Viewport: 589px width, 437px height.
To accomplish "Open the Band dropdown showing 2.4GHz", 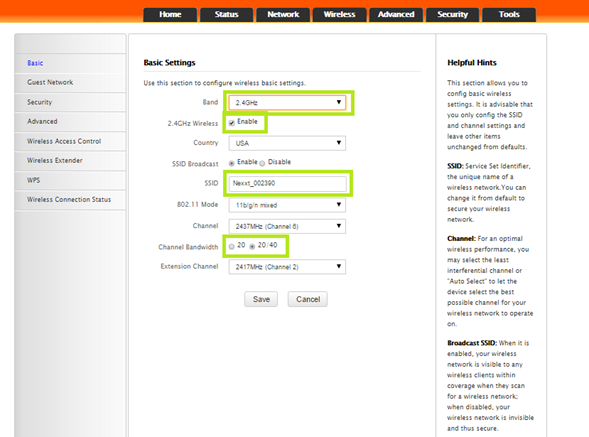I will pos(287,103).
